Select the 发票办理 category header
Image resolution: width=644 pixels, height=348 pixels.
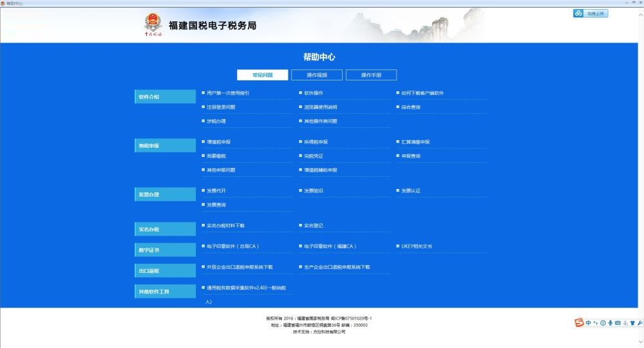tap(165, 194)
